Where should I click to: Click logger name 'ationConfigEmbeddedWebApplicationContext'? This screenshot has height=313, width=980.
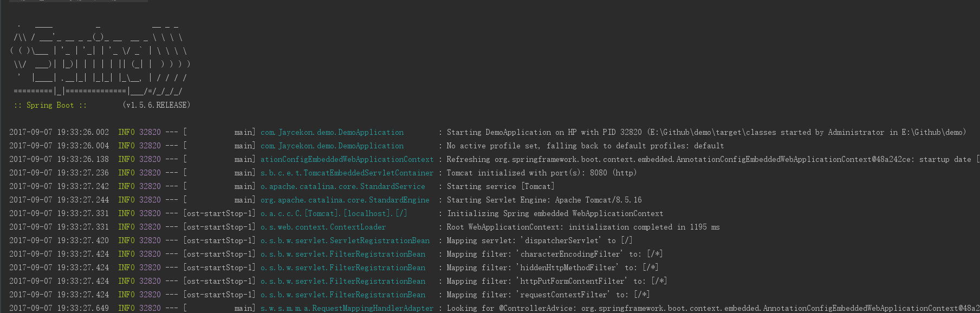(347, 159)
